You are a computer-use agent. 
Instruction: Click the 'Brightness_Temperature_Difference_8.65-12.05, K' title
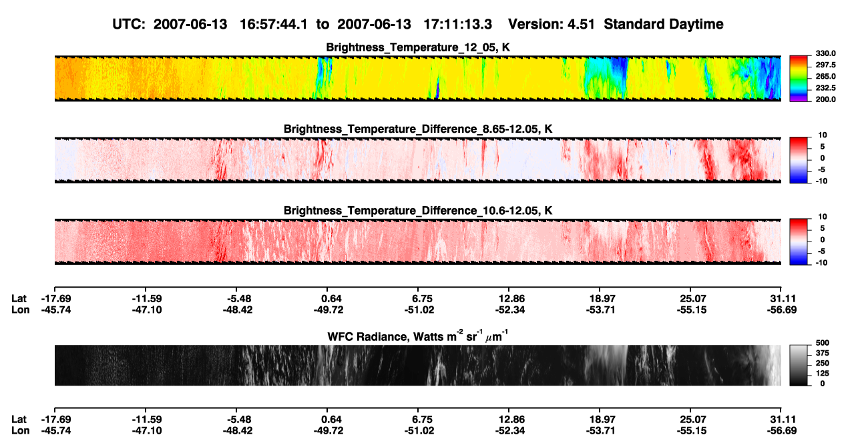(418, 129)
